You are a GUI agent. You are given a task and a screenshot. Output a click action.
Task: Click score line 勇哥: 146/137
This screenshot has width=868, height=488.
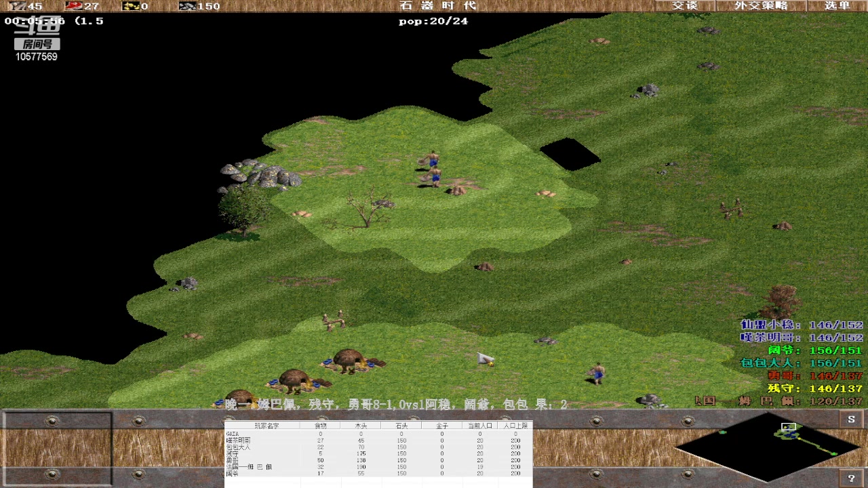814,375
